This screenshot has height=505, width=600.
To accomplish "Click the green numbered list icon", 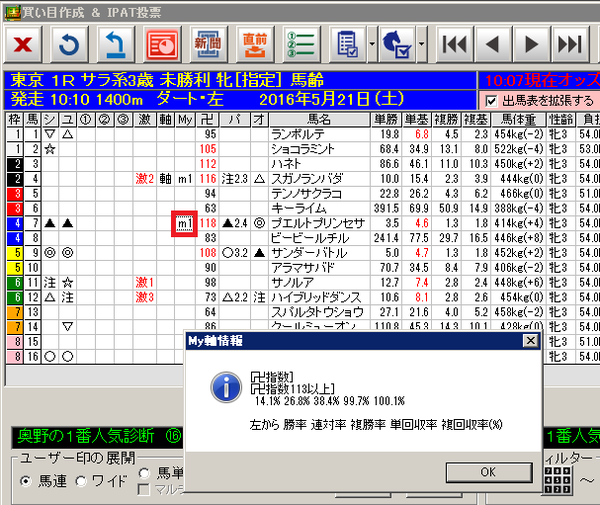I will (x=301, y=44).
